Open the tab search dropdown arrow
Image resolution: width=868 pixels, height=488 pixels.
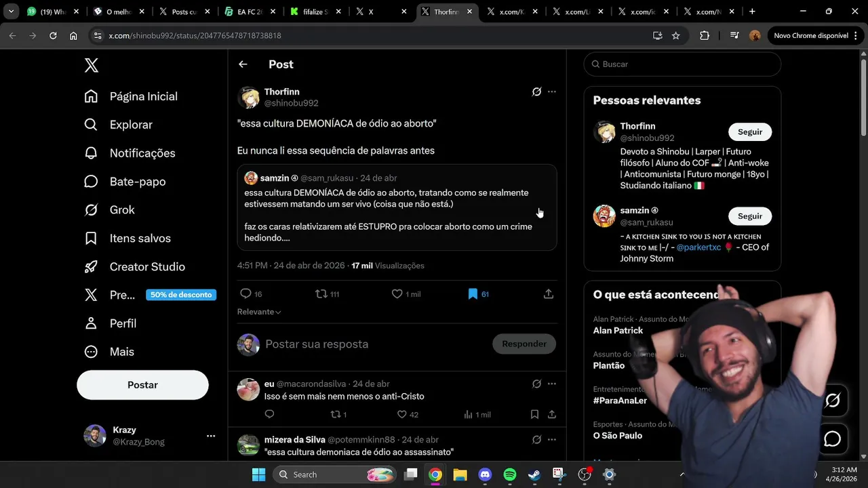pyautogui.click(x=11, y=12)
